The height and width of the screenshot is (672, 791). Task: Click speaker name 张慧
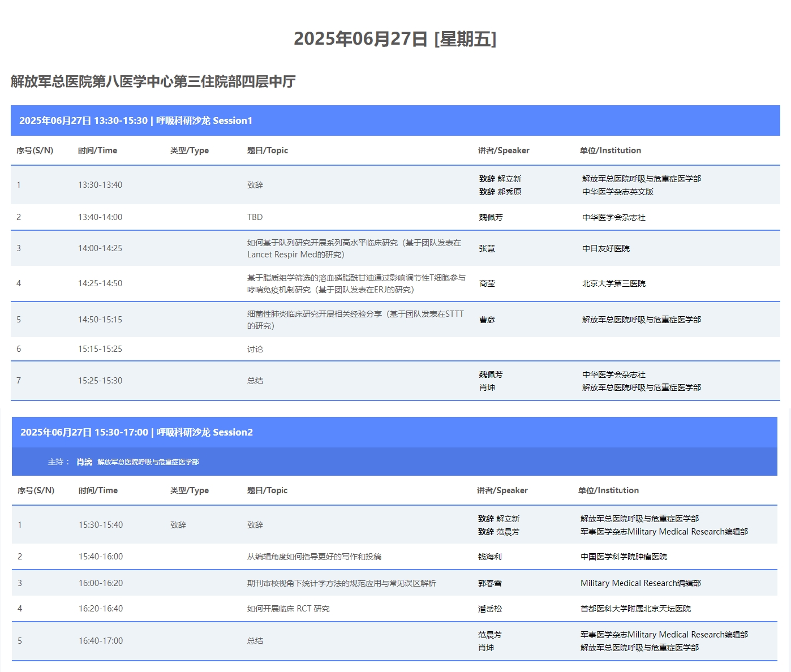(487, 248)
